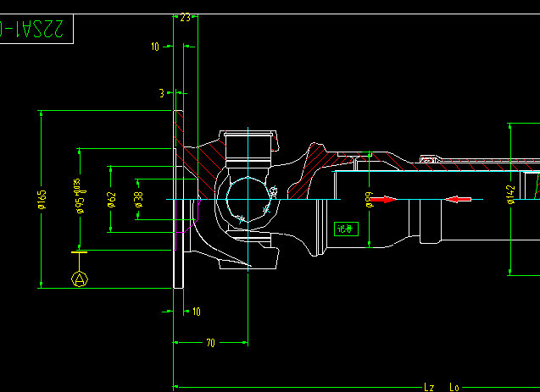The width and height of the screenshot is (540, 392).
Task: Click the 23 dimension at the top
Action: pos(185,16)
